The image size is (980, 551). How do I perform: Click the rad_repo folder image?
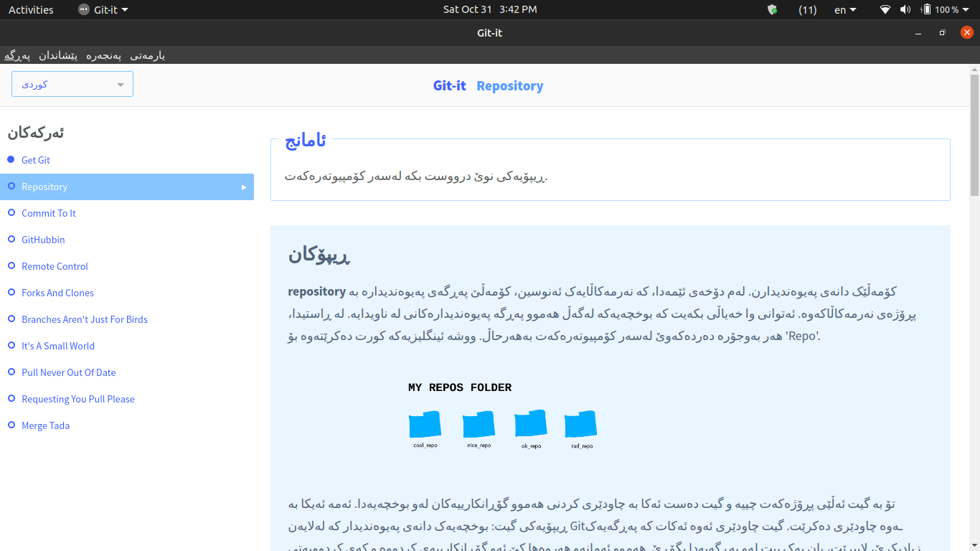(x=581, y=425)
